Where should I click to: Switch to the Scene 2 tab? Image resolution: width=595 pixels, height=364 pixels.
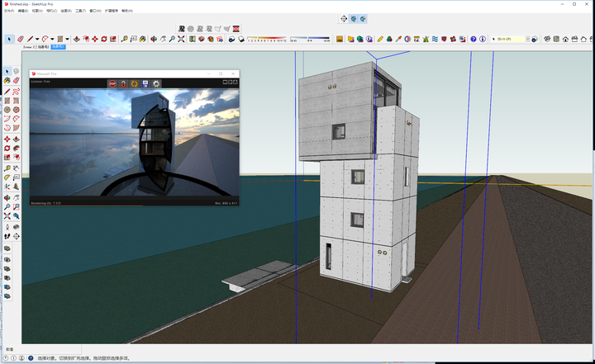click(x=31, y=47)
